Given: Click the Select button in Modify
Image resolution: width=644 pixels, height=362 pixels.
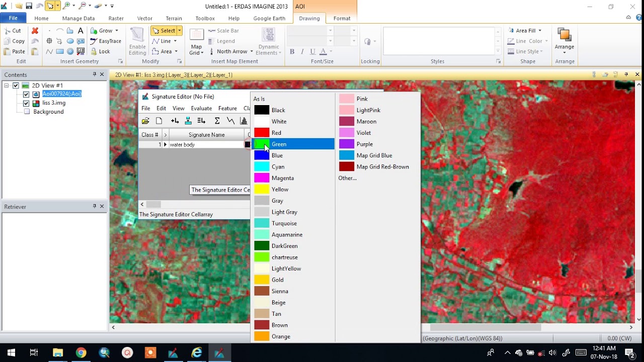Looking at the screenshot, I should coord(164,31).
